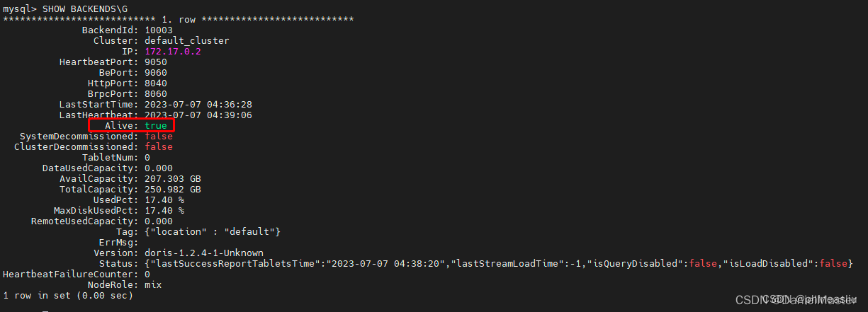Click the TotalCapacity 250.982 GB value
The width and height of the screenshot is (868, 312).
click(172, 189)
